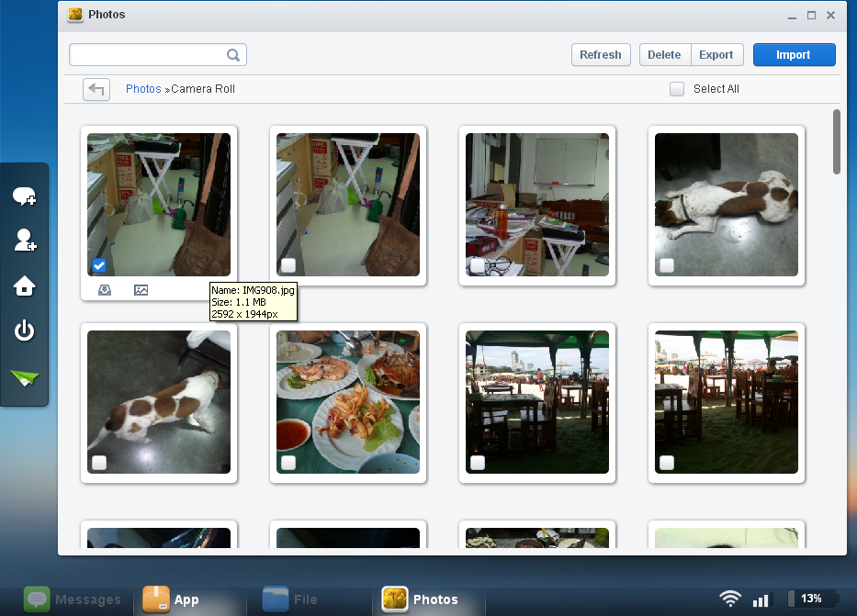This screenshot has width=857, height=616.
Task: Open the sleeping dog photo thumbnail
Action: (x=726, y=204)
